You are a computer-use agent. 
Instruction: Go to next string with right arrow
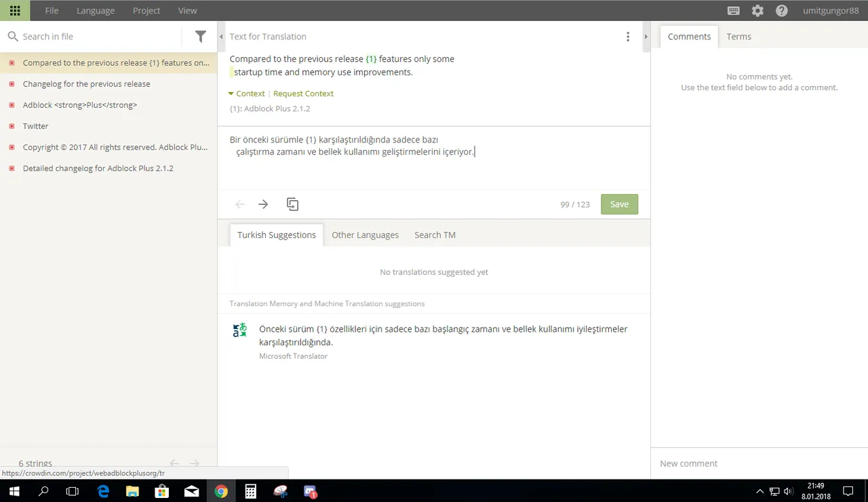coord(263,204)
